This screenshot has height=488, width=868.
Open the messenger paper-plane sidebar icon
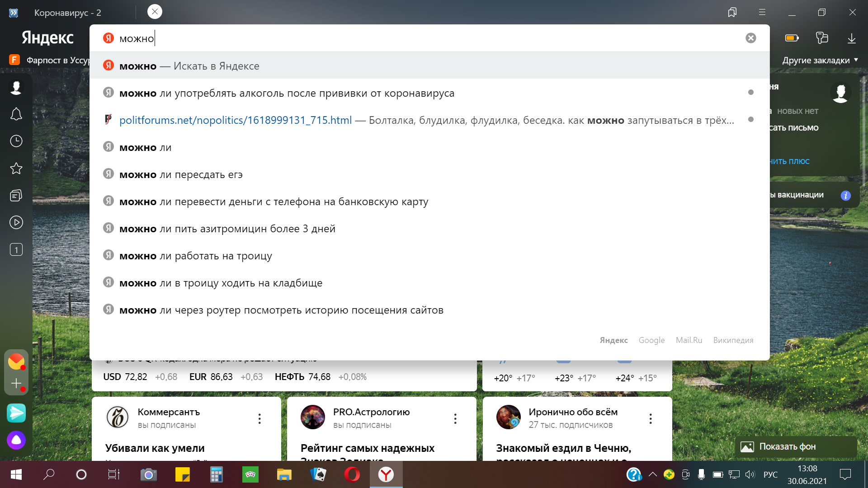pyautogui.click(x=16, y=413)
